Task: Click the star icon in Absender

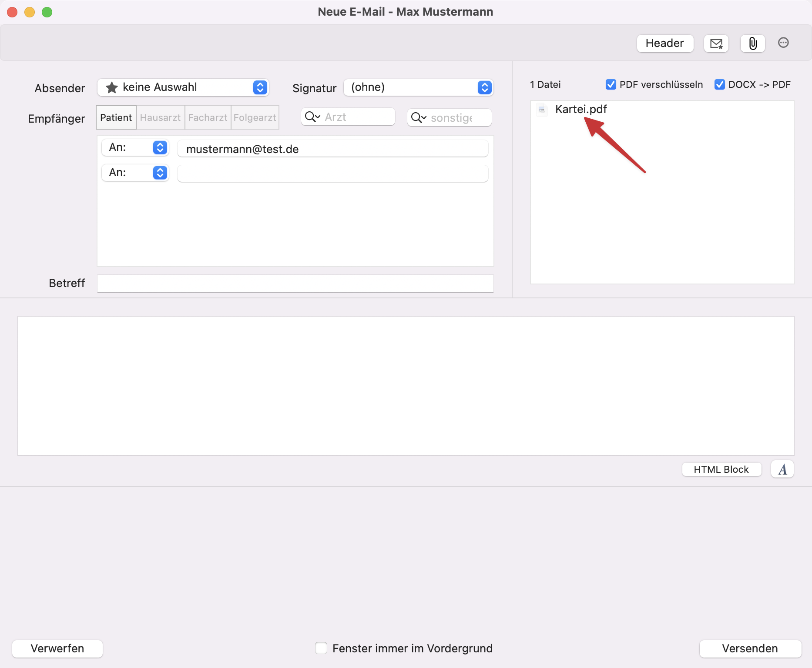Action: (x=112, y=87)
